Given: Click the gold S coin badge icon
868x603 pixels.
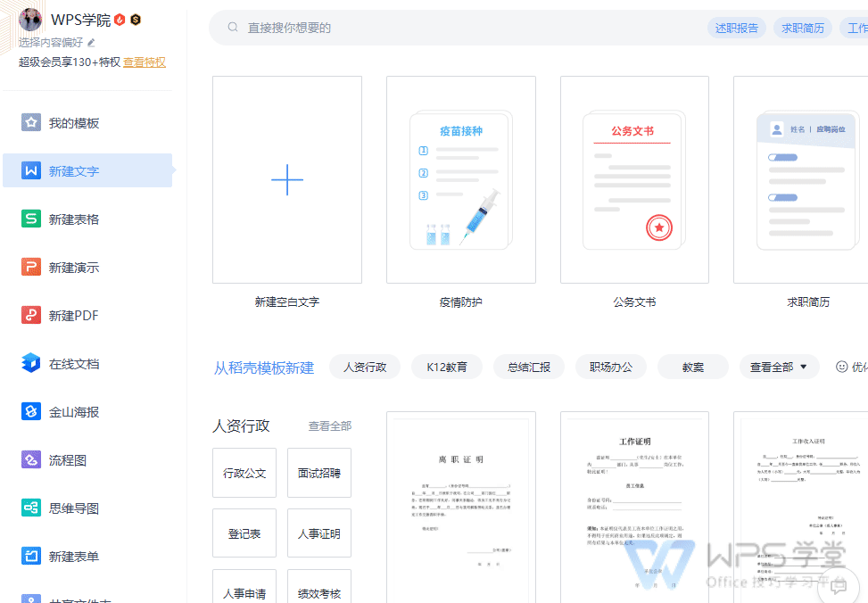Looking at the screenshot, I should (x=136, y=20).
